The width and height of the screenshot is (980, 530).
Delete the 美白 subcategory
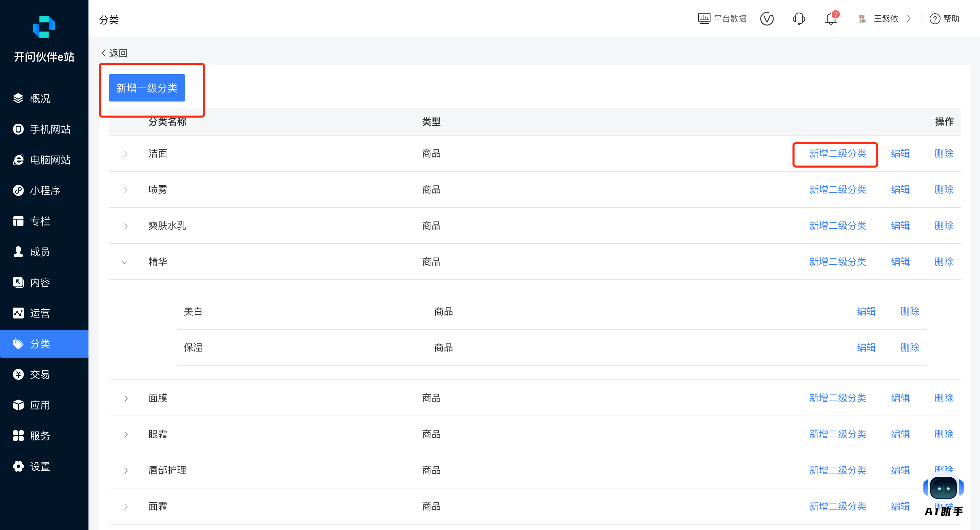[x=909, y=312]
